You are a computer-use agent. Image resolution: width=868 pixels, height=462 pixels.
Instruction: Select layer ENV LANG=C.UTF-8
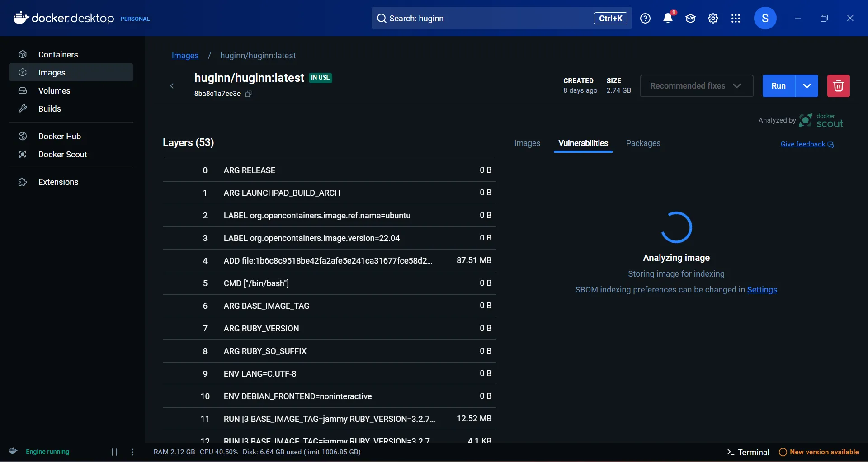coord(329,373)
